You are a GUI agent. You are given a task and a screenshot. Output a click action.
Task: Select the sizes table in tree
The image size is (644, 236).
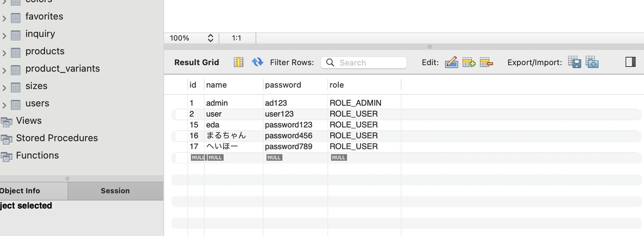click(x=36, y=86)
